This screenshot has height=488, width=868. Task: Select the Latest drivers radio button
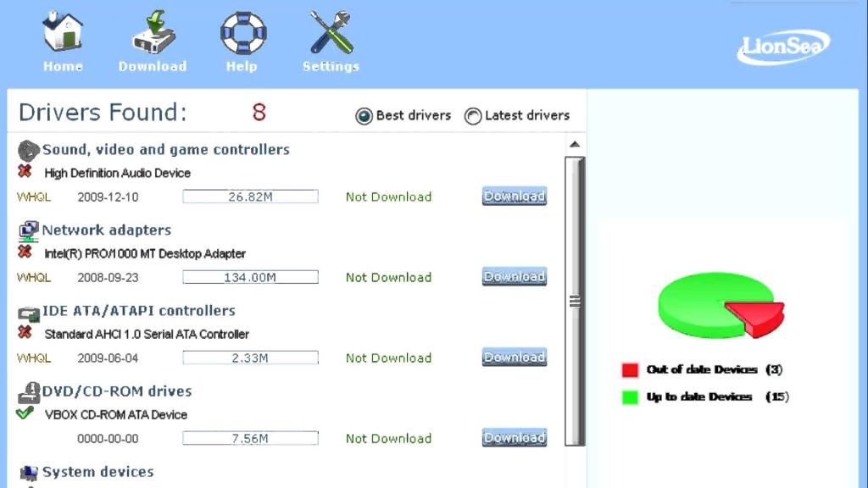473,116
